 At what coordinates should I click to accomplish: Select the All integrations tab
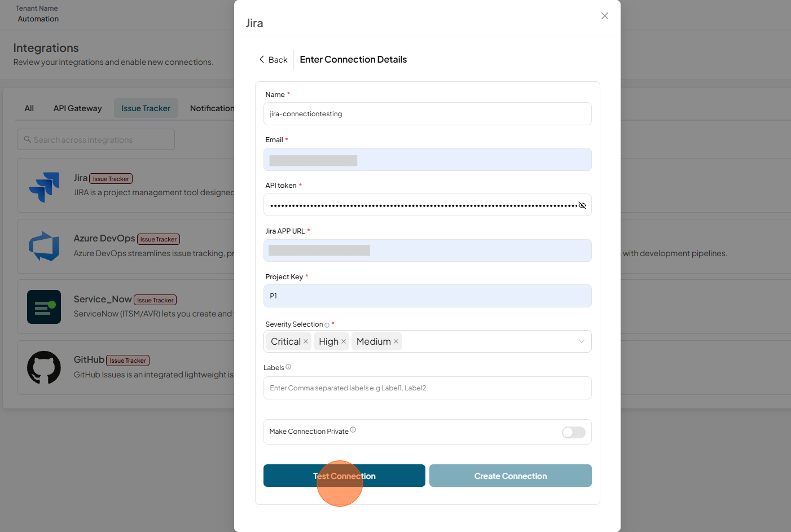click(29, 108)
